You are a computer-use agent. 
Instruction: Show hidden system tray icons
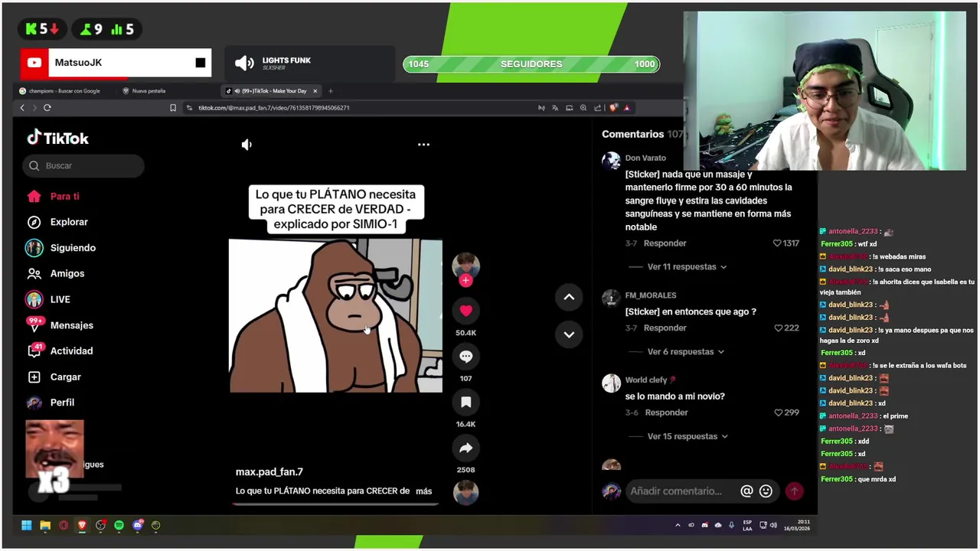click(x=678, y=525)
